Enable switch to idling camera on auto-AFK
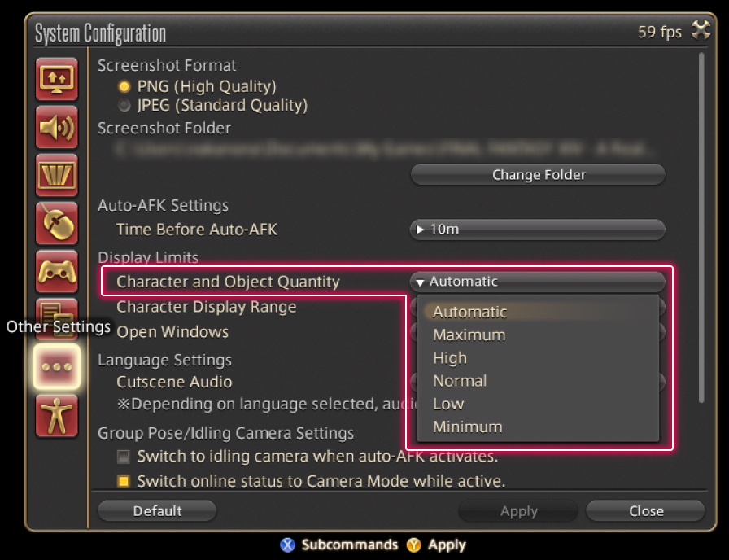The width and height of the screenshot is (729, 560). [x=124, y=457]
